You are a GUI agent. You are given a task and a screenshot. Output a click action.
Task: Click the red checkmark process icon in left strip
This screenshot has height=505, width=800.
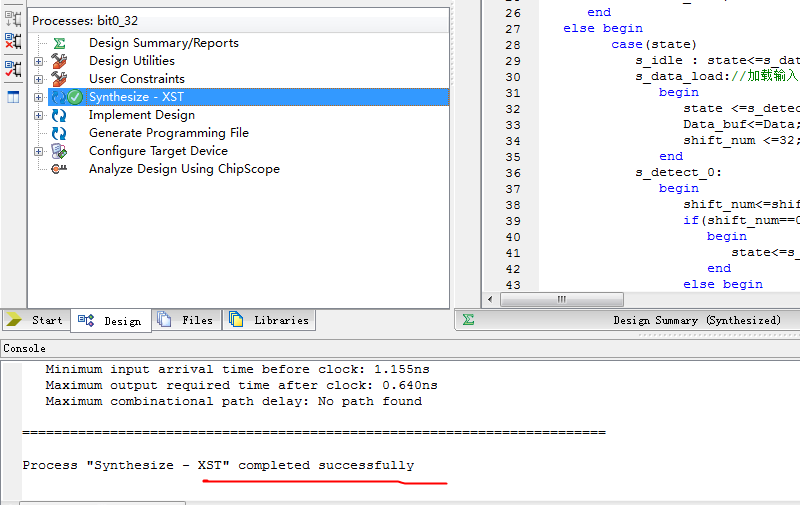(x=13, y=69)
